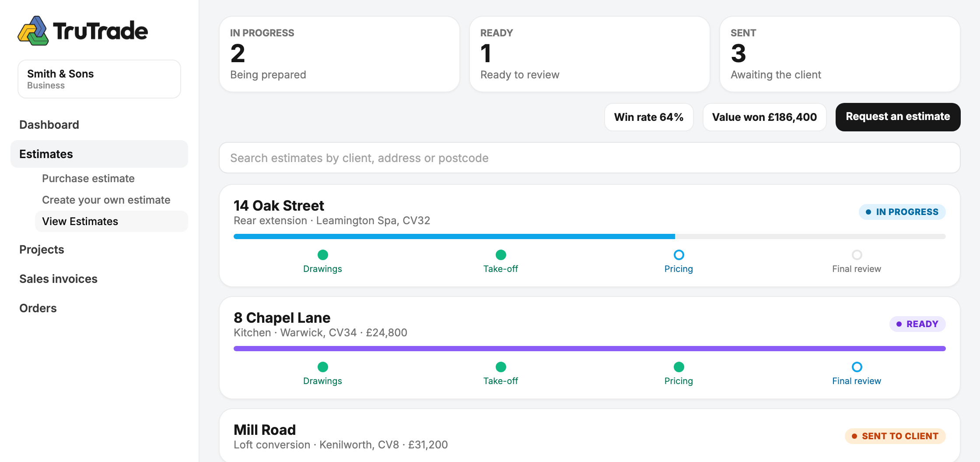Select the Estimates menu item
Image resolution: width=980 pixels, height=462 pixels.
(x=99, y=154)
